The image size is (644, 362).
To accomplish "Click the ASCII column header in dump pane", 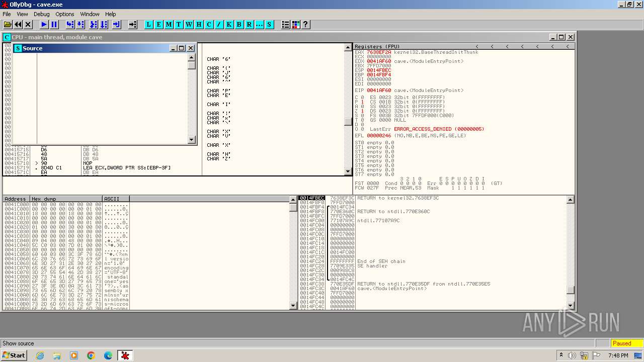I will 116,199.
